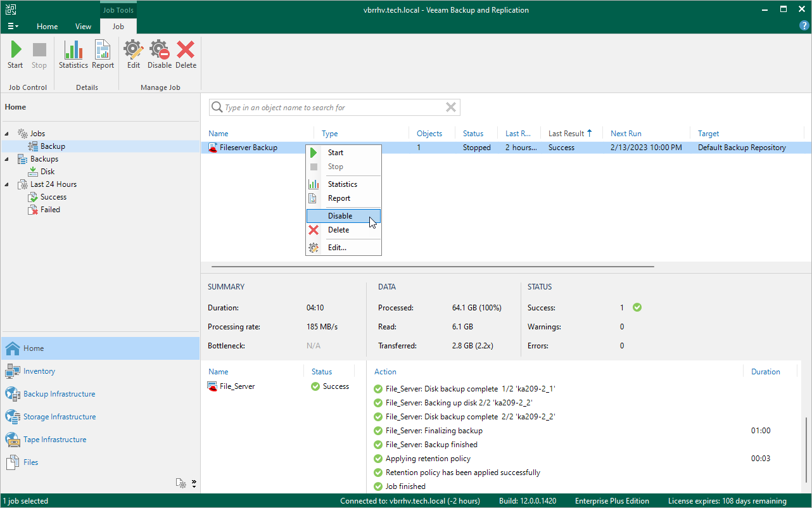Image resolution: width=812 pixels, height=508 pixels.
Task: Collapse the Jobs tree node
Action: tap(8, 134)
